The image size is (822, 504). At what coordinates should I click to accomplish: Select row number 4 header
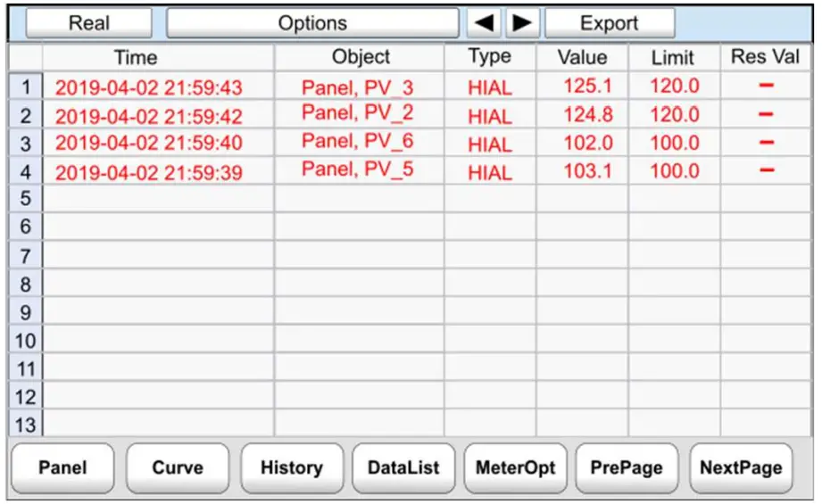26,172
